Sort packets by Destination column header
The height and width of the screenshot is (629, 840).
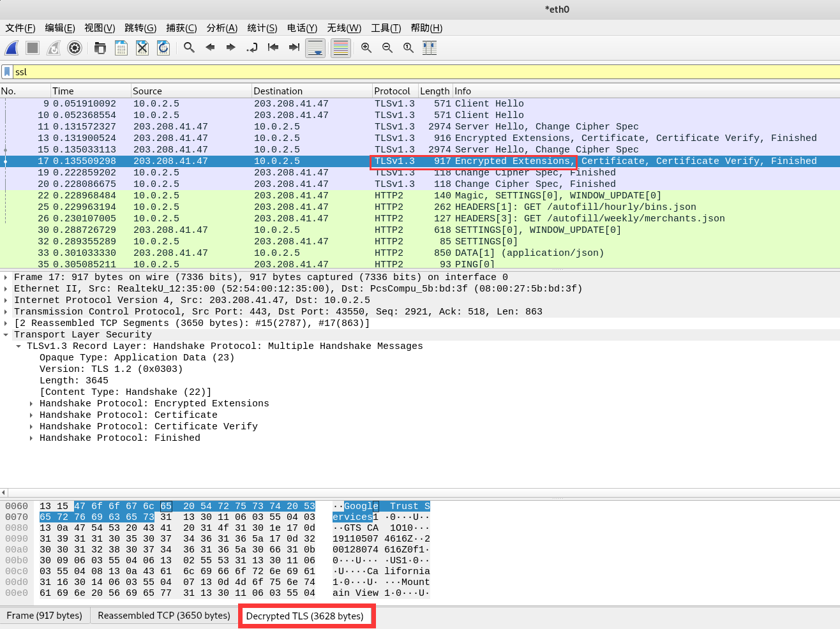click(311, 91)
